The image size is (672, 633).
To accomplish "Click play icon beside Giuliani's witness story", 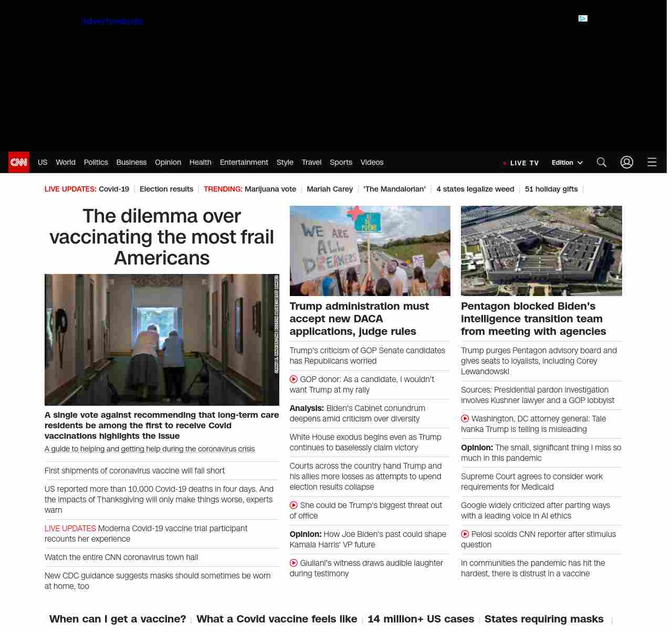I will pyautogui.click(x=294, y=563).
